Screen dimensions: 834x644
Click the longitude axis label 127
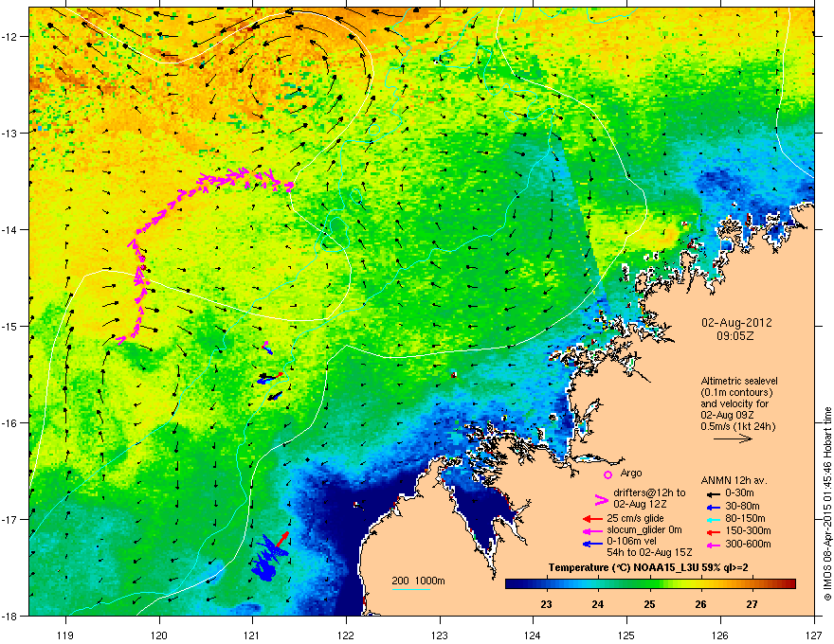[x=814, y=635]
